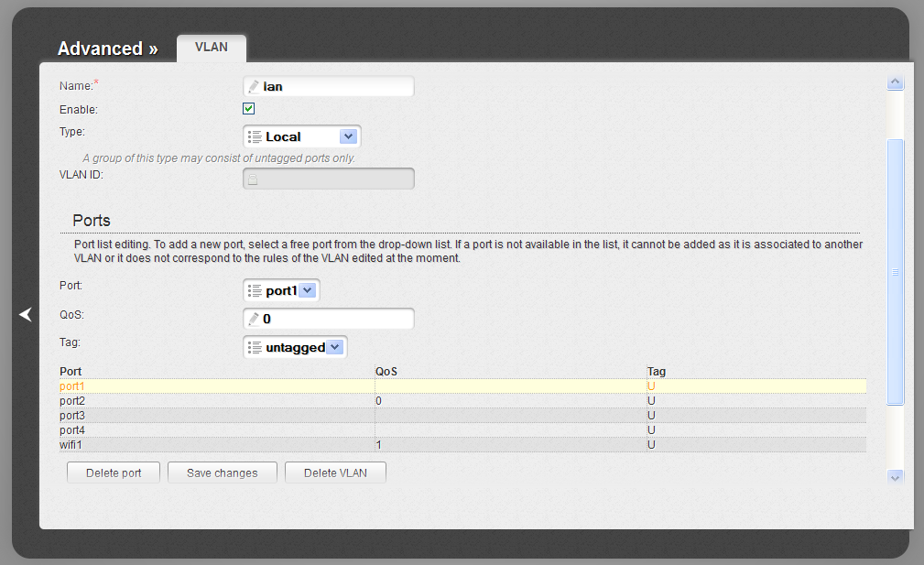Select the port4 row in table
This screenshot has width=924, height=565.
point(462,430)
